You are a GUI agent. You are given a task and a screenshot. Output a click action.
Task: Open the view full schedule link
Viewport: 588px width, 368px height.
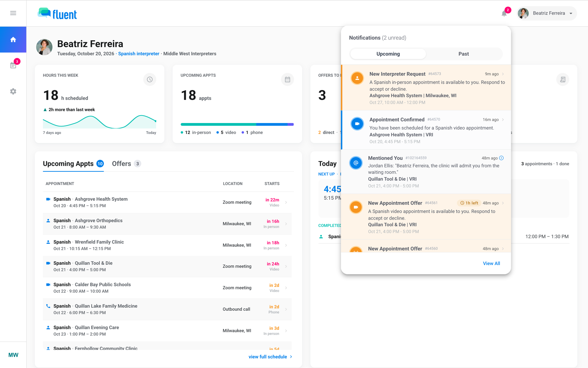pyautogui.click(x=271, y=357)
